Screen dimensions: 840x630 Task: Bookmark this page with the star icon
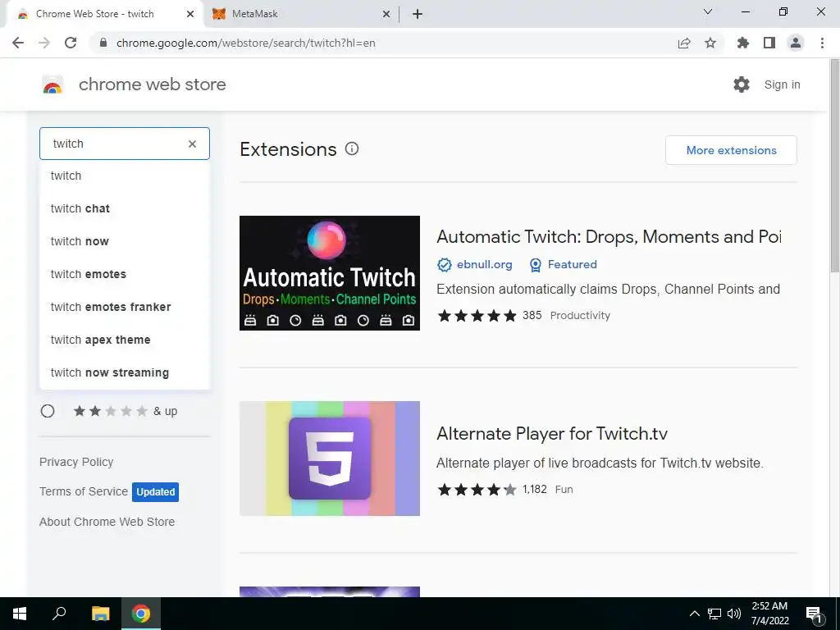pyautogui.click(x=710, y=43)
